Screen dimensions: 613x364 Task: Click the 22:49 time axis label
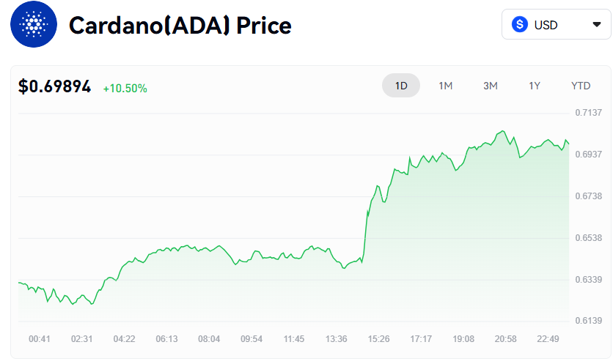click(548, 339)
